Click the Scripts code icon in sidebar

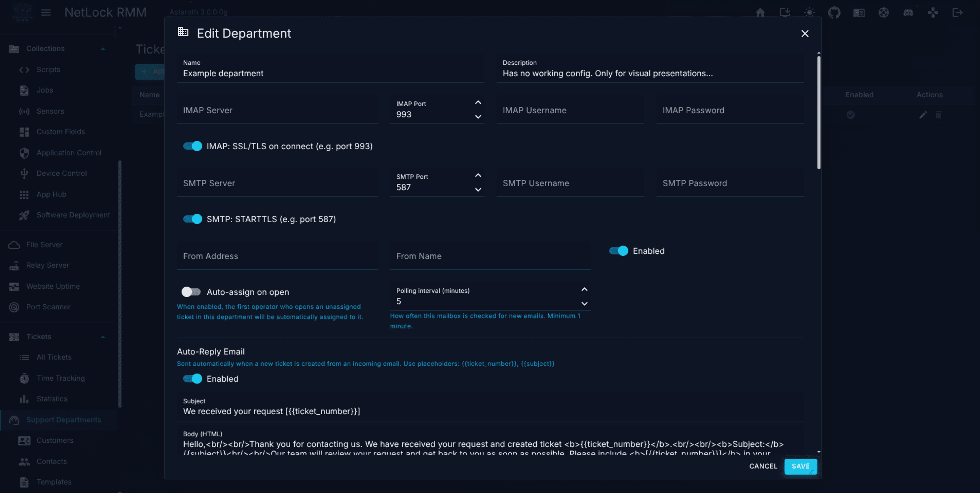coord(24,69)
